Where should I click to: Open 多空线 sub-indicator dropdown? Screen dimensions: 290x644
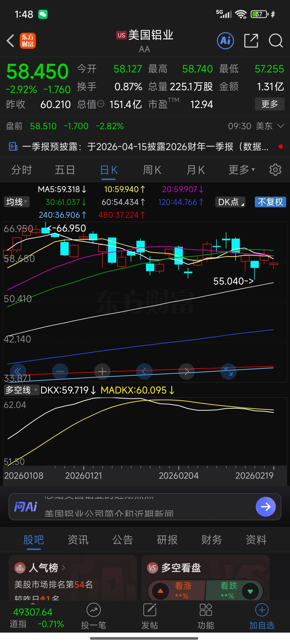pos(22,390)
